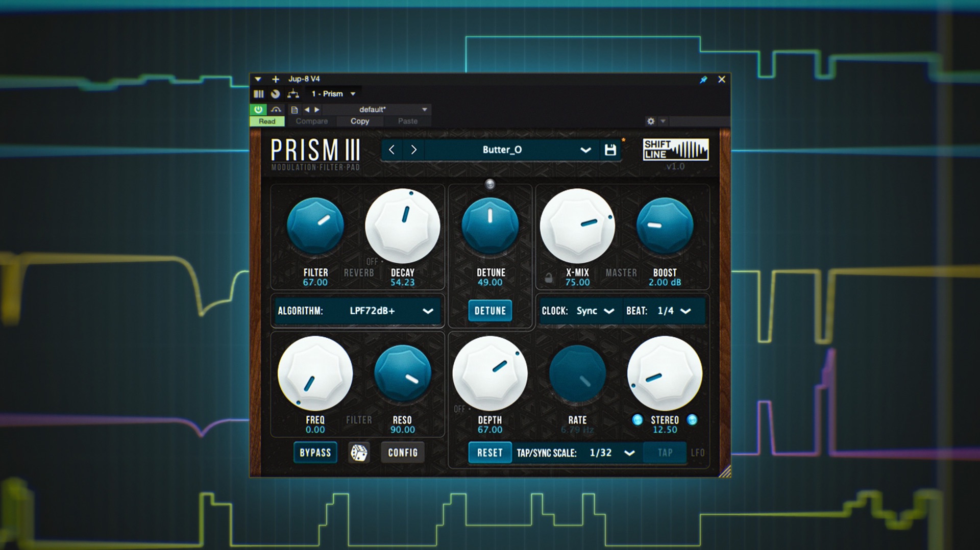Pin the plugin window with the pin icon
Screen dimensions: 980x550
point(703,80)
